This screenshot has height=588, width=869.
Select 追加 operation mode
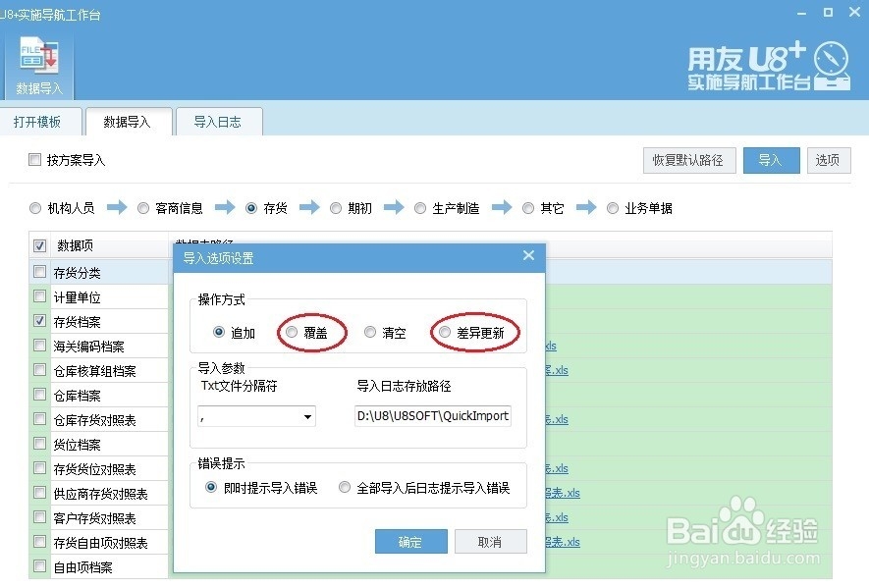tap(219, 332)
